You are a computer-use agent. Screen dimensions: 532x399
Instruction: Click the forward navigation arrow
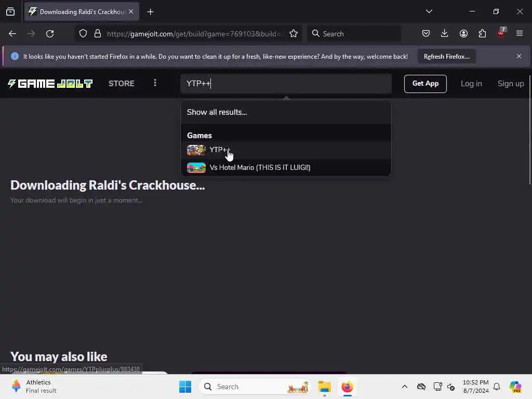click(x=31, y=34)
